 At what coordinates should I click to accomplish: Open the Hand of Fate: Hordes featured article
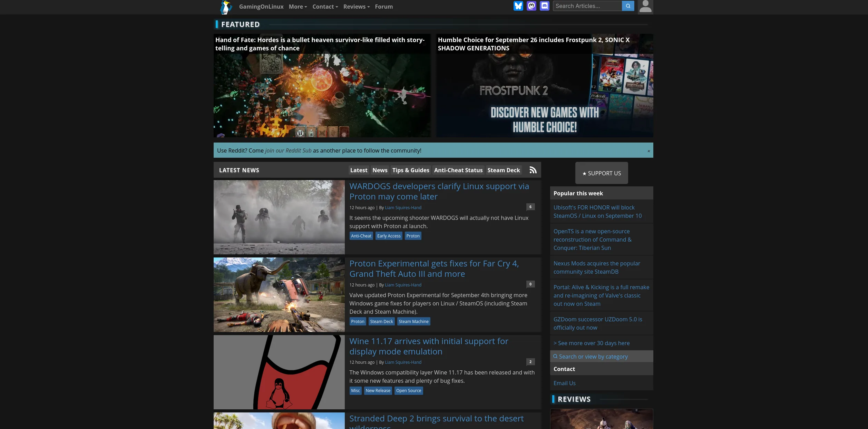322,85
